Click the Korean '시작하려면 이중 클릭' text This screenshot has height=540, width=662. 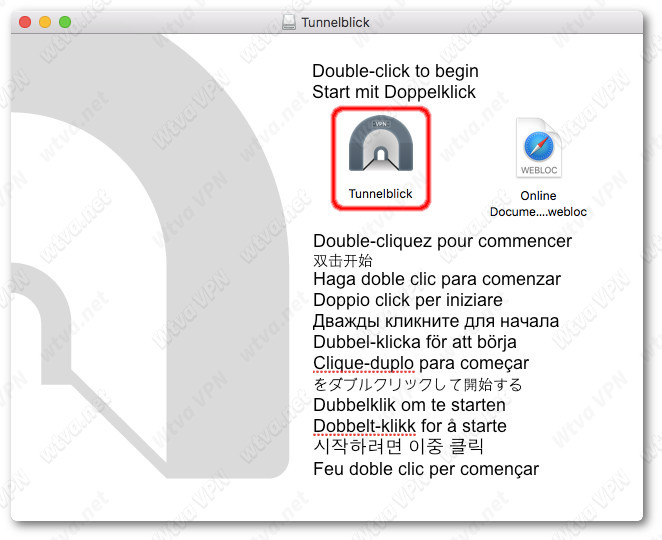click(398, 447)
